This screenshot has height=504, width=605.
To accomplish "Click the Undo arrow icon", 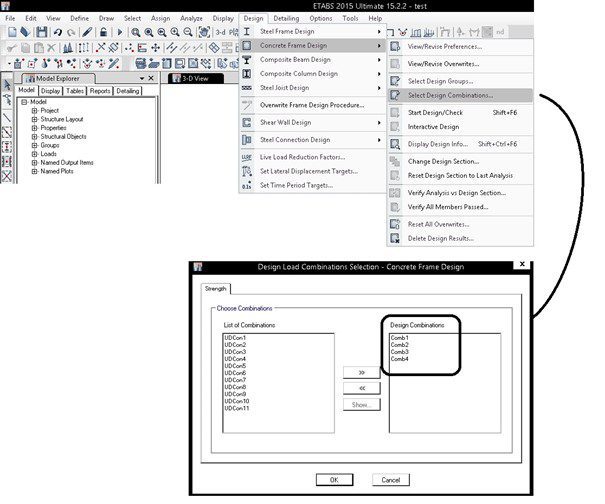I will click(58, 32).
